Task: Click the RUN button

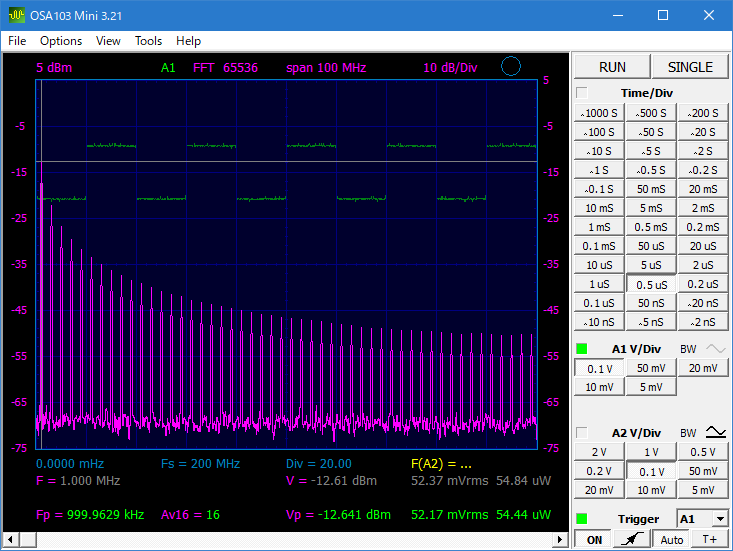Action: tap(612, 67)
